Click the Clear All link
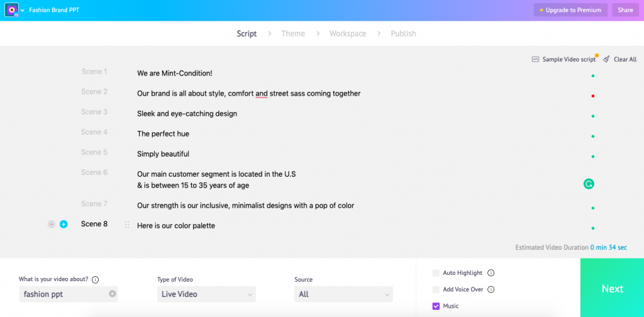This screenshot has height=317, width=644. 625,60
